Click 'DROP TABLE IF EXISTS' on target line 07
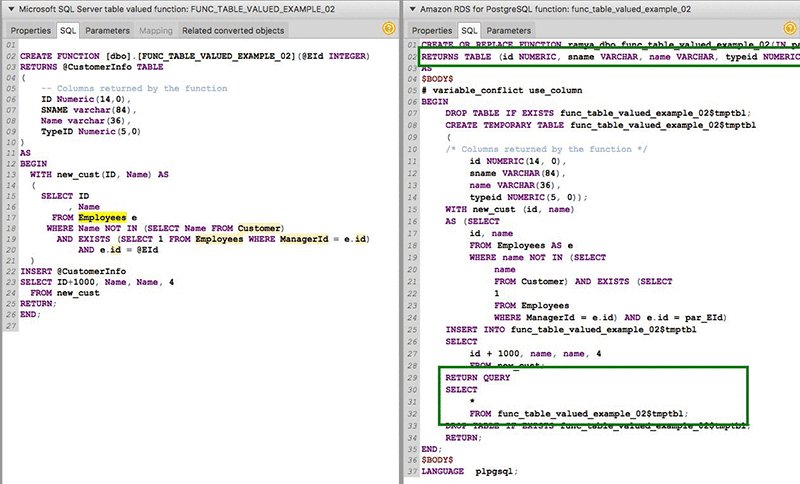 (499, 113)
